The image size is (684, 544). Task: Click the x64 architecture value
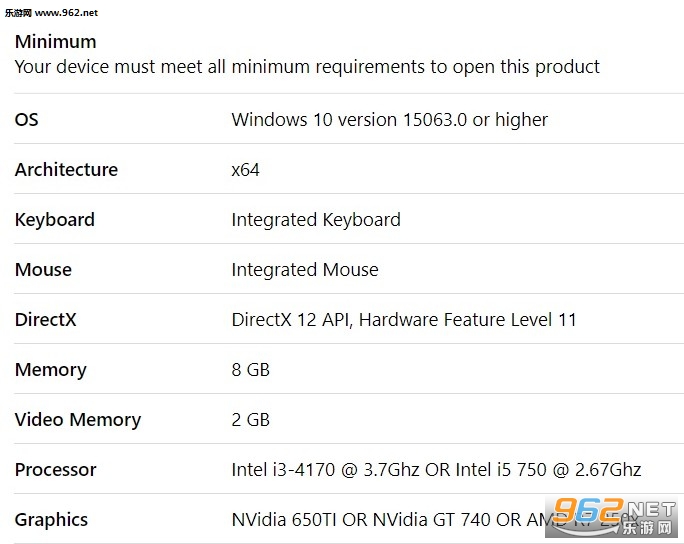click(245, 169)
